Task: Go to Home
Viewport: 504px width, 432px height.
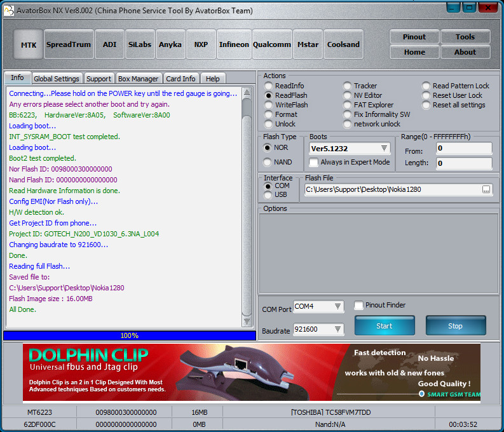Action: tap(414, 51)
